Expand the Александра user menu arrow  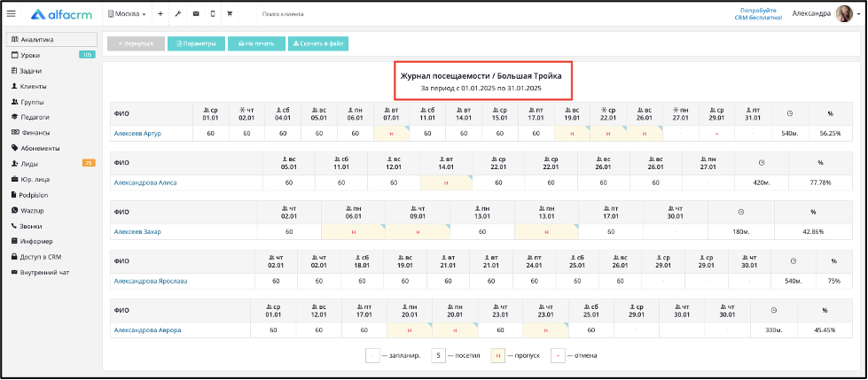(x=858, y=15)
